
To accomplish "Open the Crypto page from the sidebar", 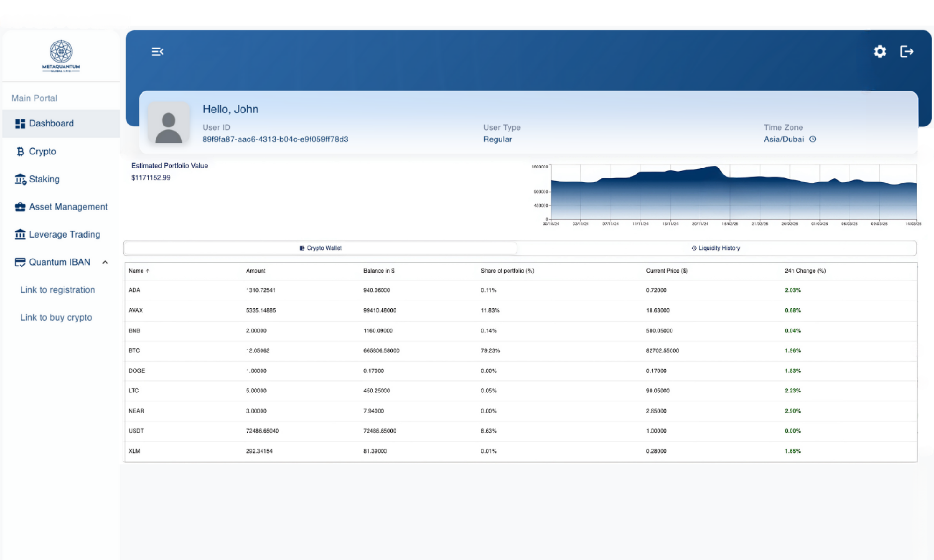I will [42, 151].
